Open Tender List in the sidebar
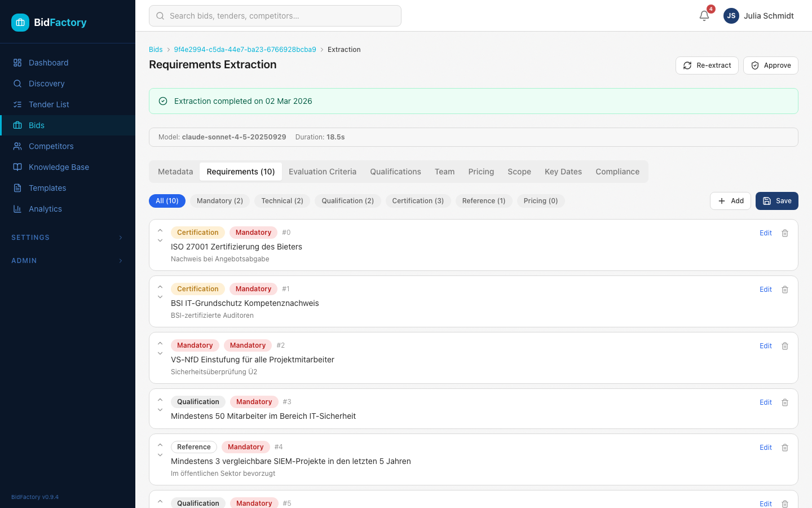This screenshot has height=508, width=812. pyautogui.click(x=68, y=104)
